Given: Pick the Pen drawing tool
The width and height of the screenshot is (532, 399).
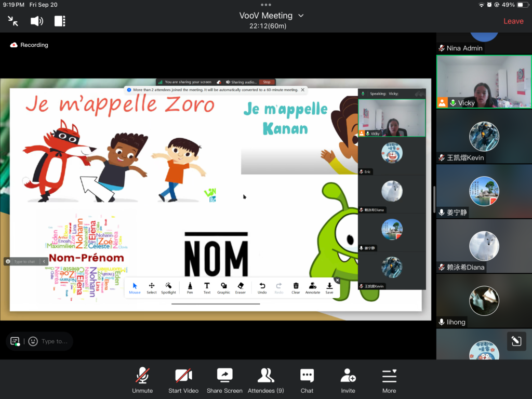Looking at the screenshot, I should (x=190, y=288).
